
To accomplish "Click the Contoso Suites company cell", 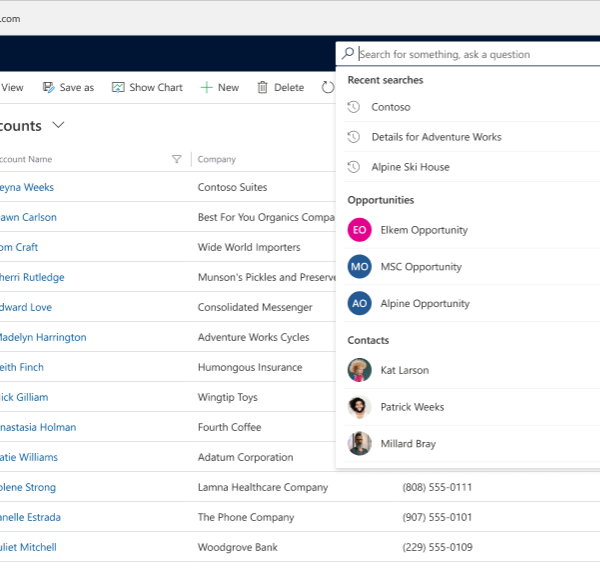I will click(232, 187).
